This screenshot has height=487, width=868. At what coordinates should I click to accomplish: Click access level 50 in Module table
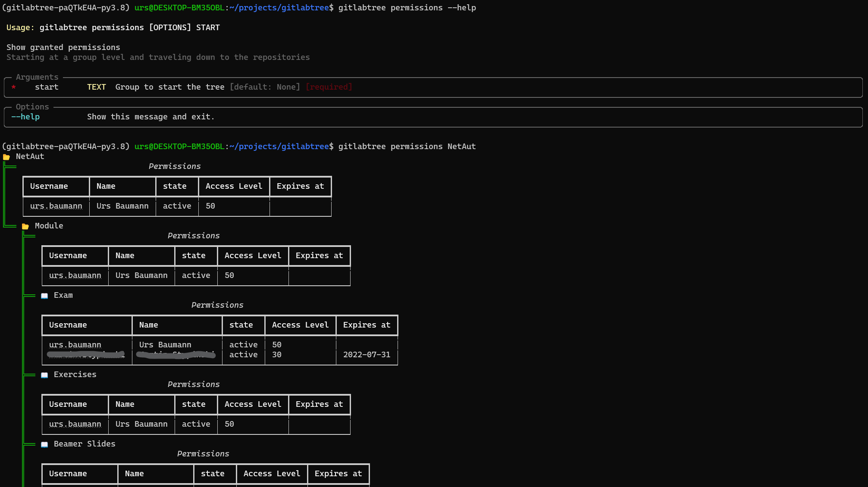click(229, 275)
